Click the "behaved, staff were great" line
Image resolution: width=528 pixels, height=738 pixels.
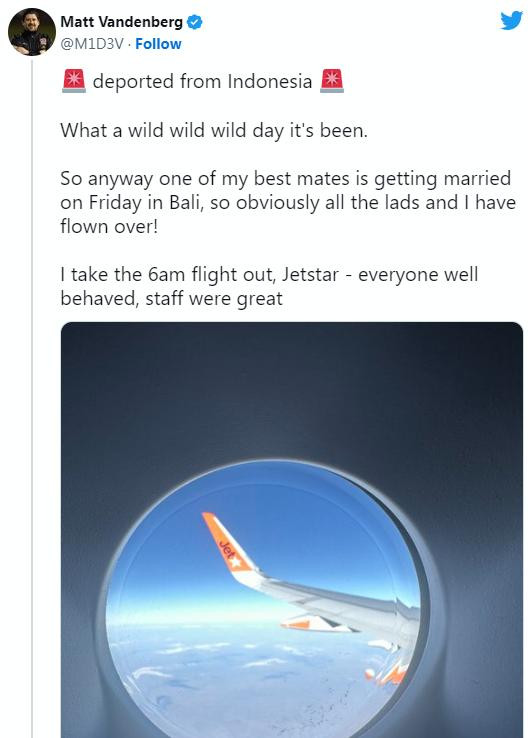(x=171, y=298)
